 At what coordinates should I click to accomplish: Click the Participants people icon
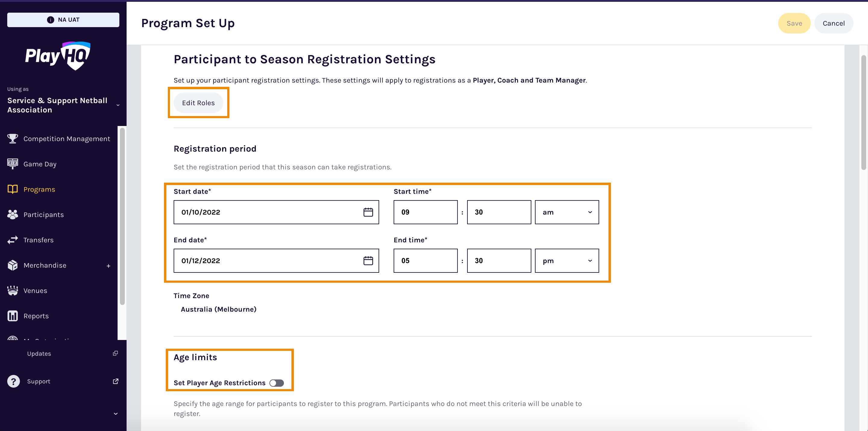point(12,214)
